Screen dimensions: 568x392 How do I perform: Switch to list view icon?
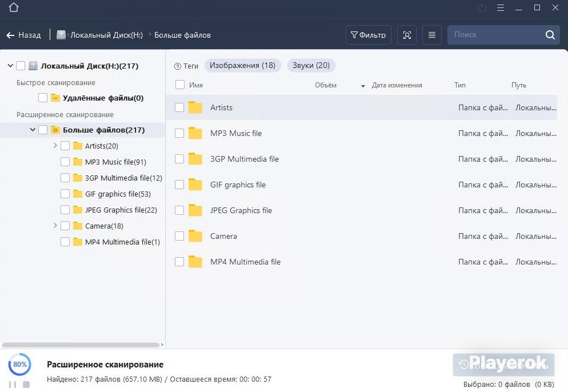[432, 35]
